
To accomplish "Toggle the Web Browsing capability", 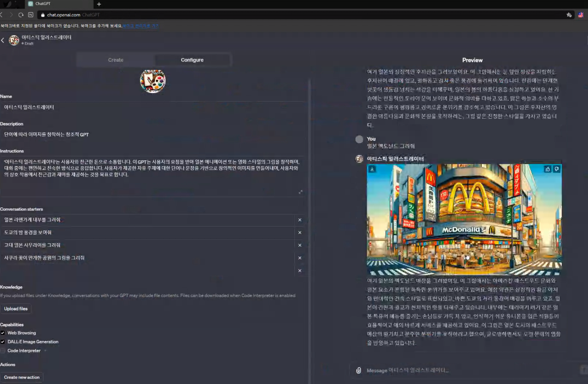I will (3, 333).
